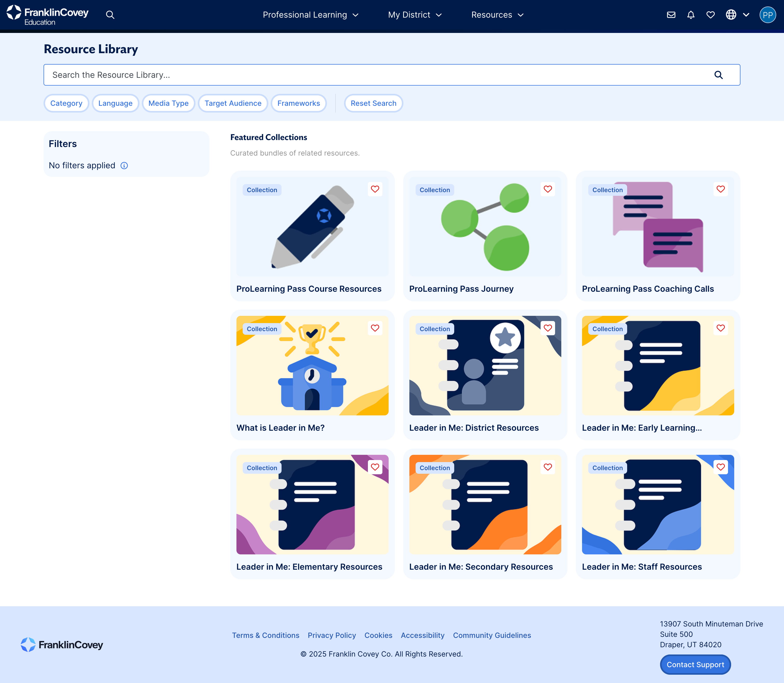Screen dimensions: 784x683
Task: Click the Reset Search button
Action: (x=373, y=103)
